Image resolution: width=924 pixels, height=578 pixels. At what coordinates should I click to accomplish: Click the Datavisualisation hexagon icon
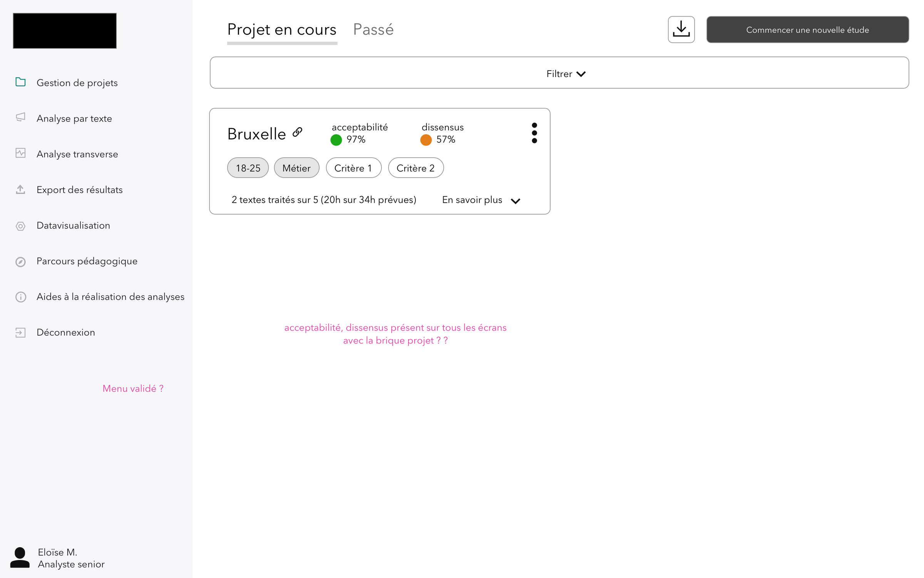point(20,226)
